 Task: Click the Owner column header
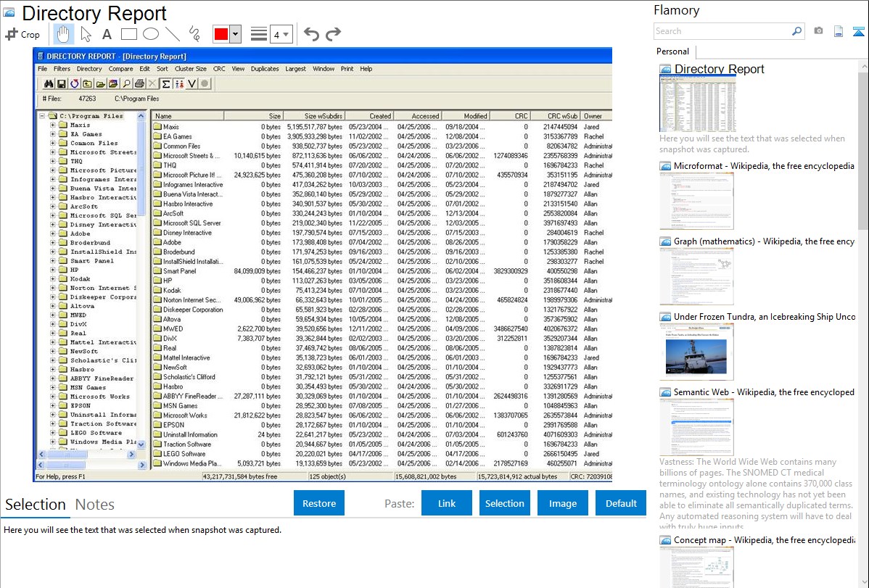[596, 116]
